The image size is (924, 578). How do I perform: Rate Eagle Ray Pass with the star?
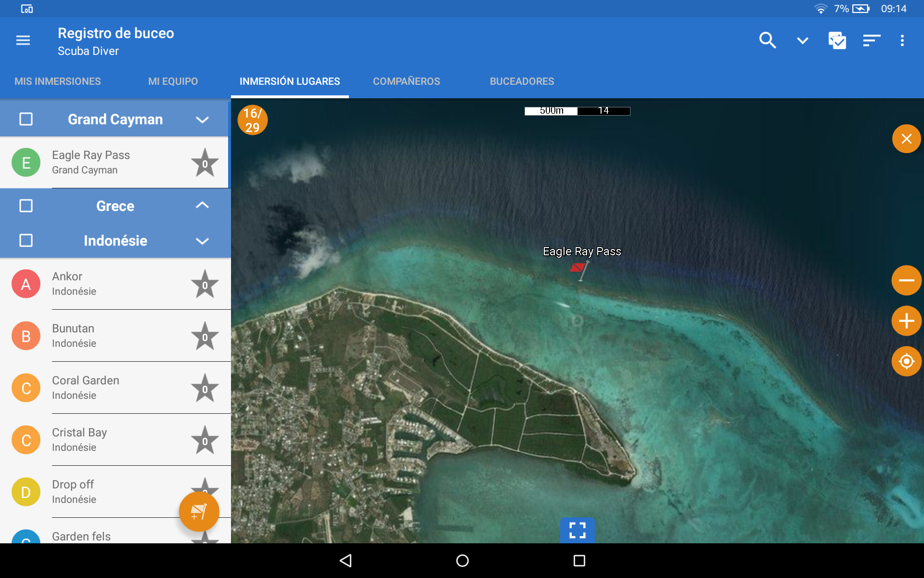pos(205,163)
